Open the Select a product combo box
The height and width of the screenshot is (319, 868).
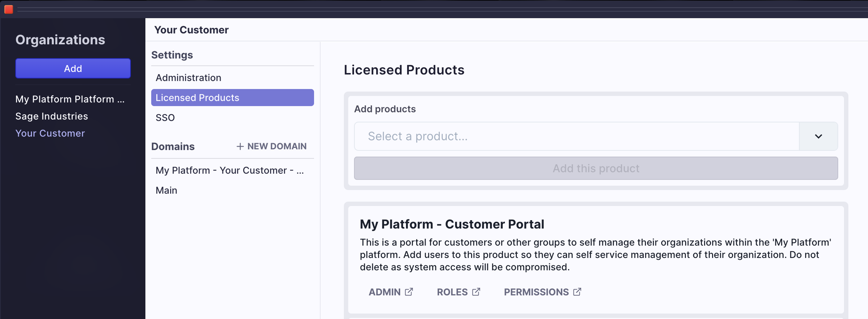tap(576, 136)
